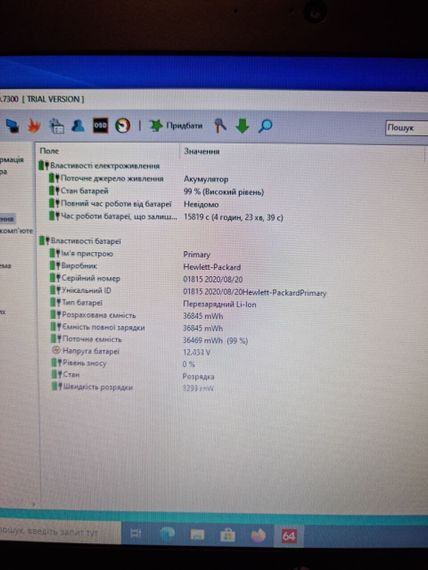Click the blue user silhouette toolbar icon
Viewport: 428px width, 570px height.
(x=78, y=126)
